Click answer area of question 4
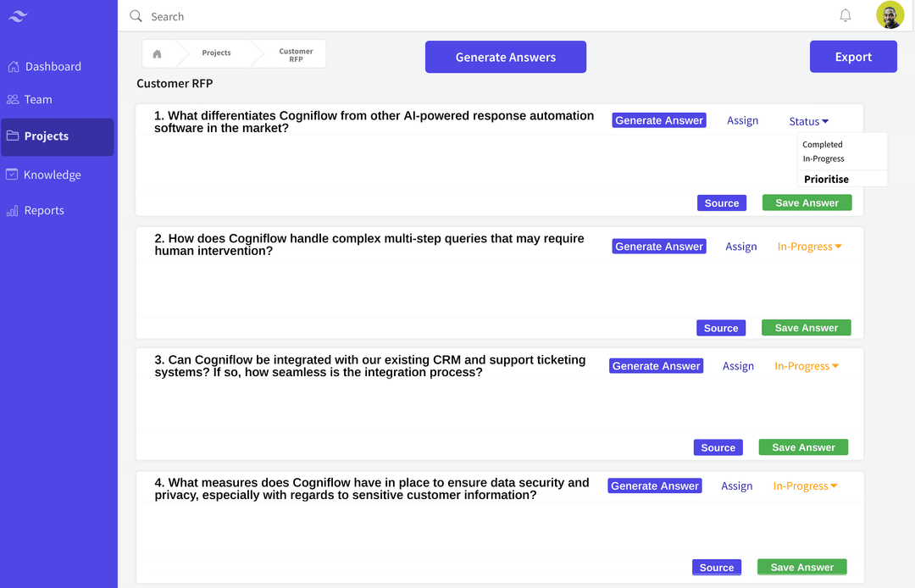Viewport: 915px width, 588px height. click(x=500, y=529)
